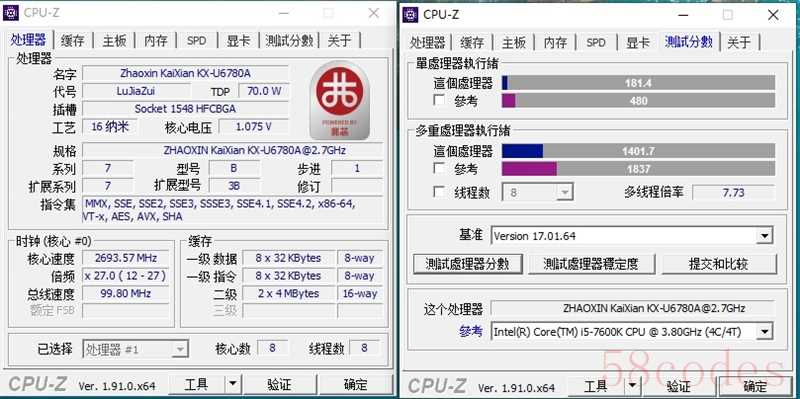800x399 pixels.
Task: Open the 处理器 #1 selection dropdown
Action: (x=135, y=350)
